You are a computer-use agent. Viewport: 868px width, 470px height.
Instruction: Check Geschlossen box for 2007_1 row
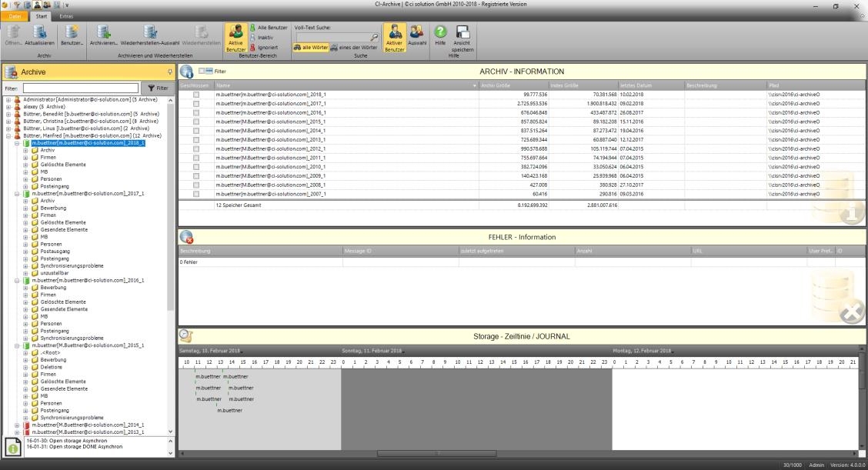coord(196,195)
